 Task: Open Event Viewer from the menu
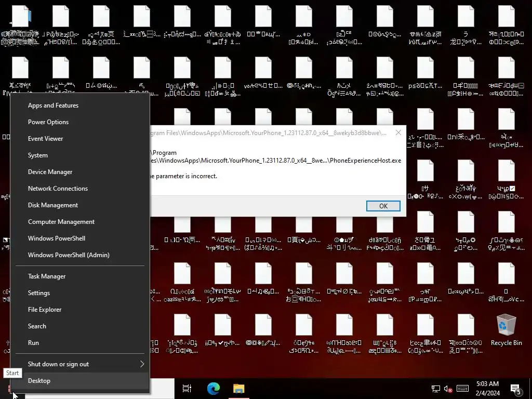(x=80, y=139)
